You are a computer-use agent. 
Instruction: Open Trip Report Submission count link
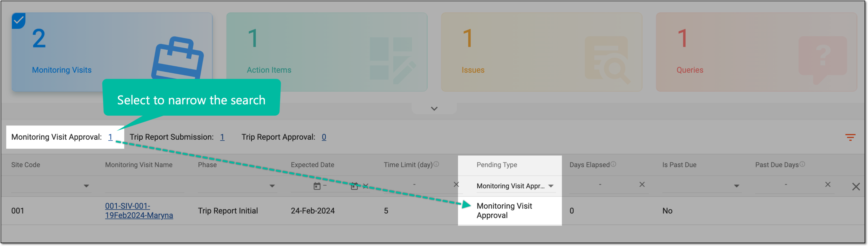(x=222, y=137)
